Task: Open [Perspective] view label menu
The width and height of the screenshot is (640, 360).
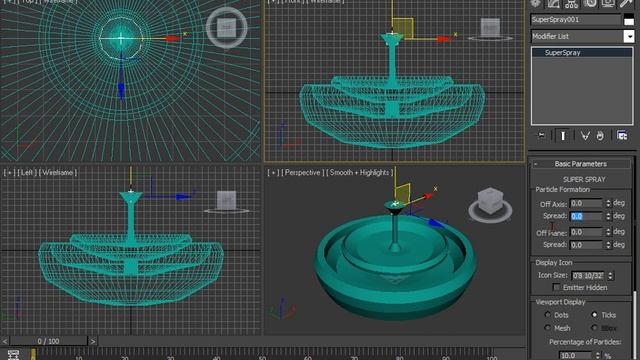Action: pos(302,173)
